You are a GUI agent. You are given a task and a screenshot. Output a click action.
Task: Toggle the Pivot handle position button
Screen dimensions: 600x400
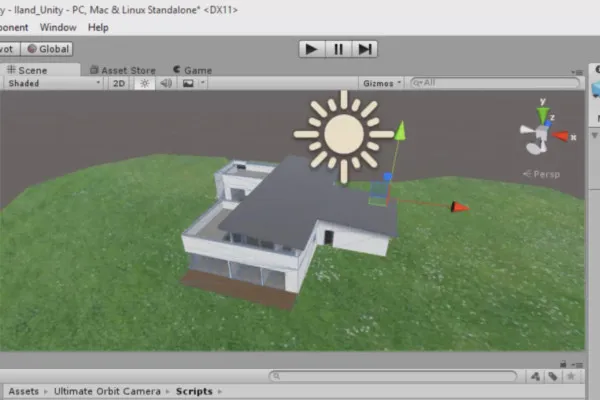point(8,49)
